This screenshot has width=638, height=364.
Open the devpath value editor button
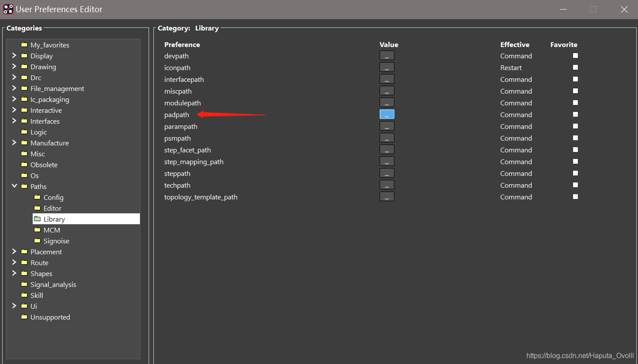(387, 55)
